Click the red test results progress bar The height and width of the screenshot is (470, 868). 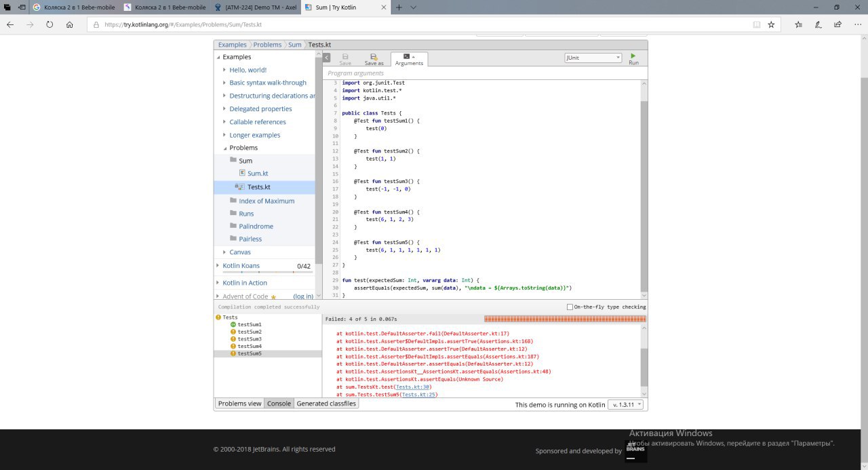[x=565, y=319]
